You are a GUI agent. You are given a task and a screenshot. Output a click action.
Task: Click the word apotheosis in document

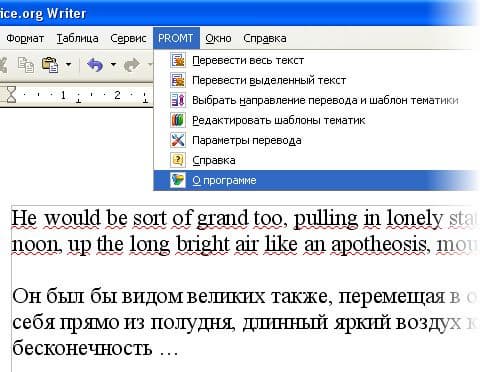point(379,245)
